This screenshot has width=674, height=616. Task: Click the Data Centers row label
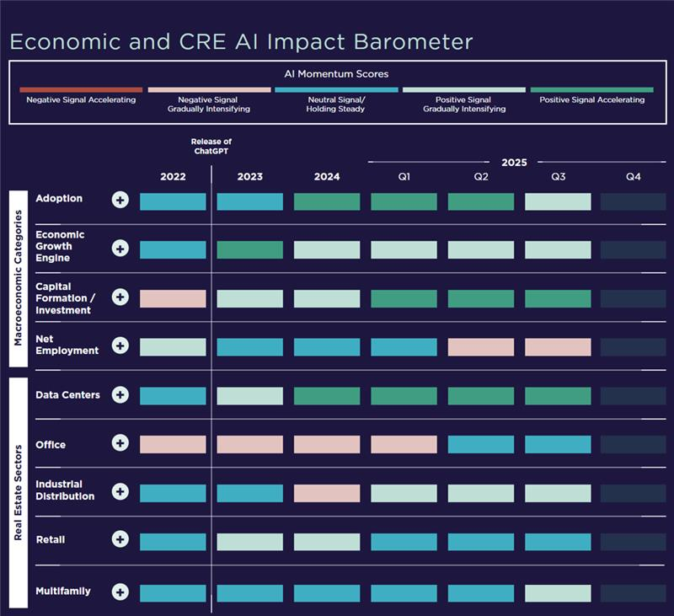pos(67,394)
